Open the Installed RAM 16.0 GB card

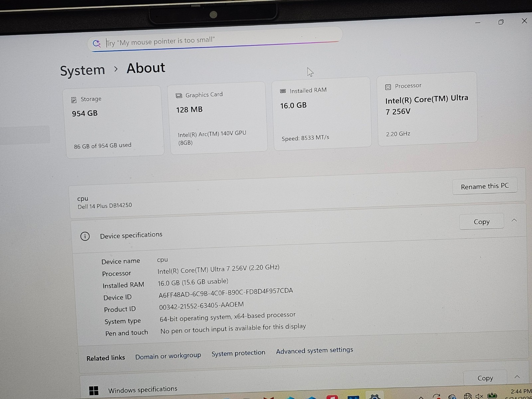coord(321,114)
